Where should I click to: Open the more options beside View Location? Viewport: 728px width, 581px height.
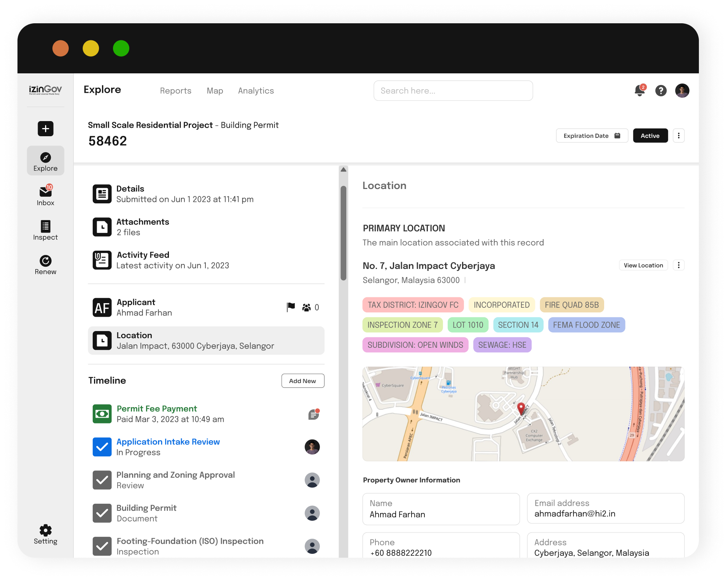click(x=679, y=265)
